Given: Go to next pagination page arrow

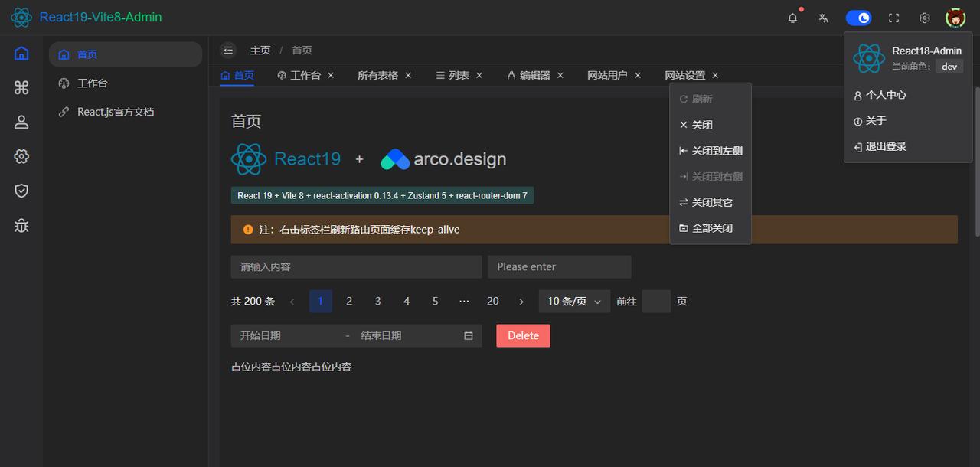Looking at the screenshot, I should pyautogui.click(x=521, y=302).
